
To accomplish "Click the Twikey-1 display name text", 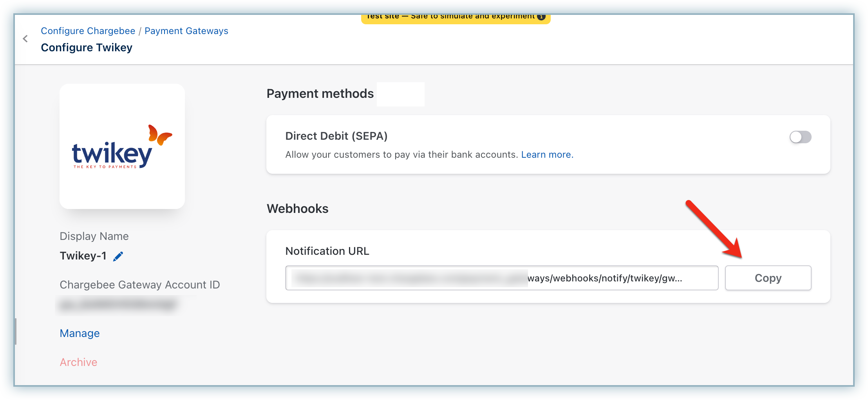I will point(83,256).
